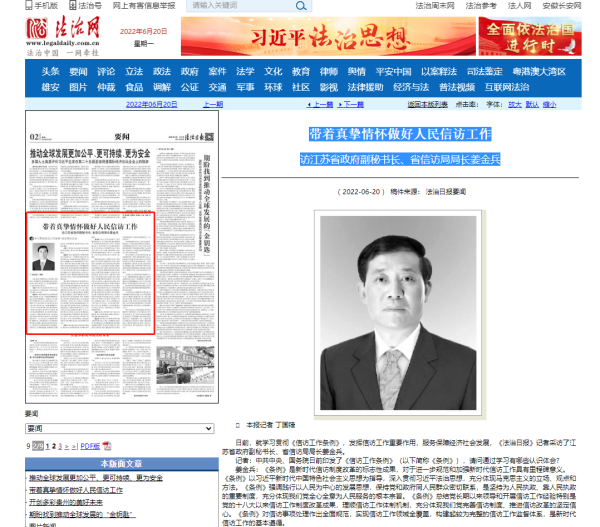This screenshot has width=600, height=527.
Task: Open the 公证 section
Action: [190, 87]
